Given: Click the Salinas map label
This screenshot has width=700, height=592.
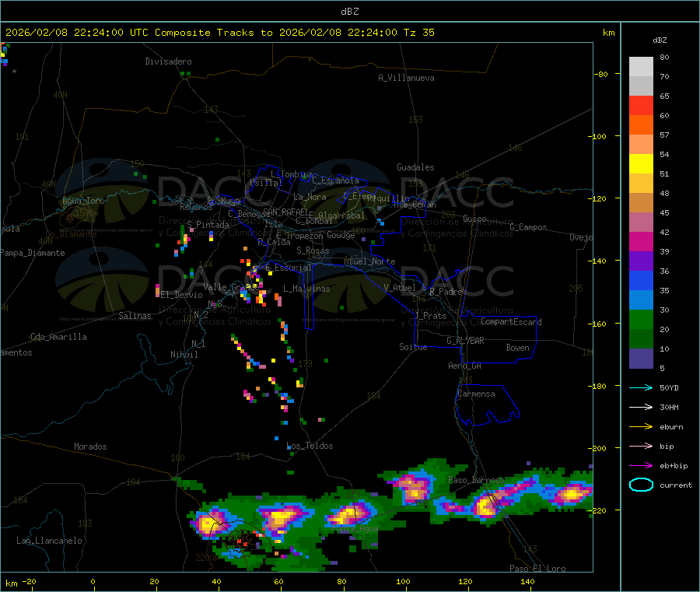Looking at the screenshot, I should (x=135, y=316).
